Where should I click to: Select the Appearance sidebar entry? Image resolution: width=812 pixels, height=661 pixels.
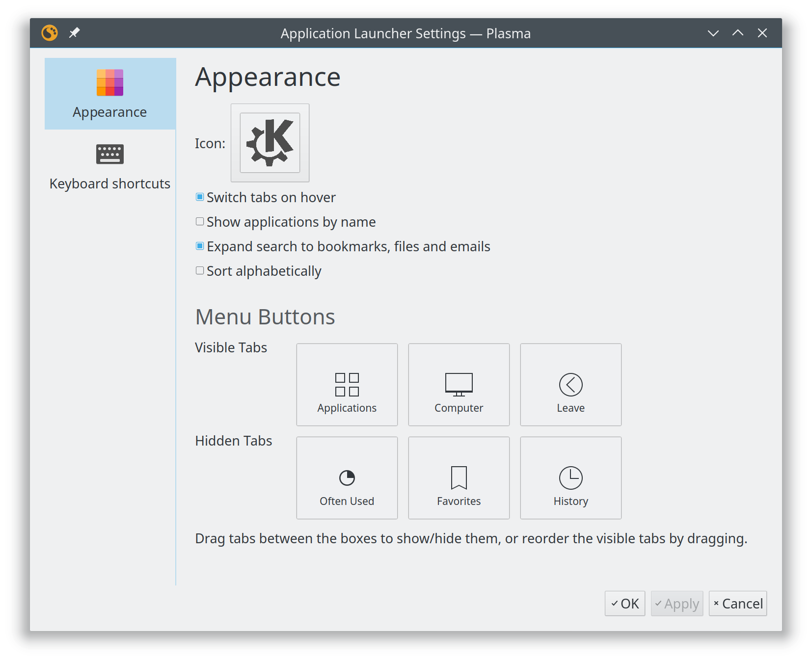[x=110, y=93]
